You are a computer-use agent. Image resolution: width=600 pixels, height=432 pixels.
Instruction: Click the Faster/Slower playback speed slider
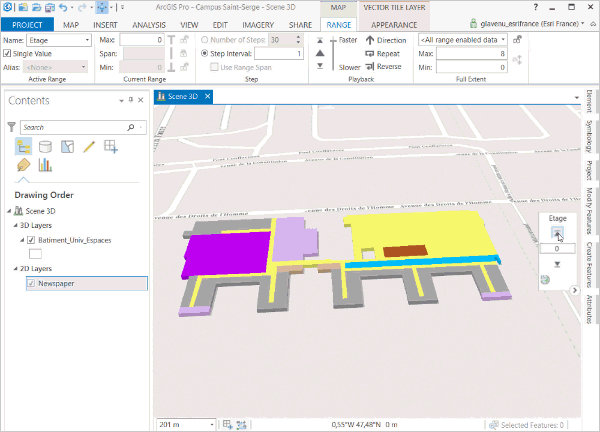coord(333,54)
